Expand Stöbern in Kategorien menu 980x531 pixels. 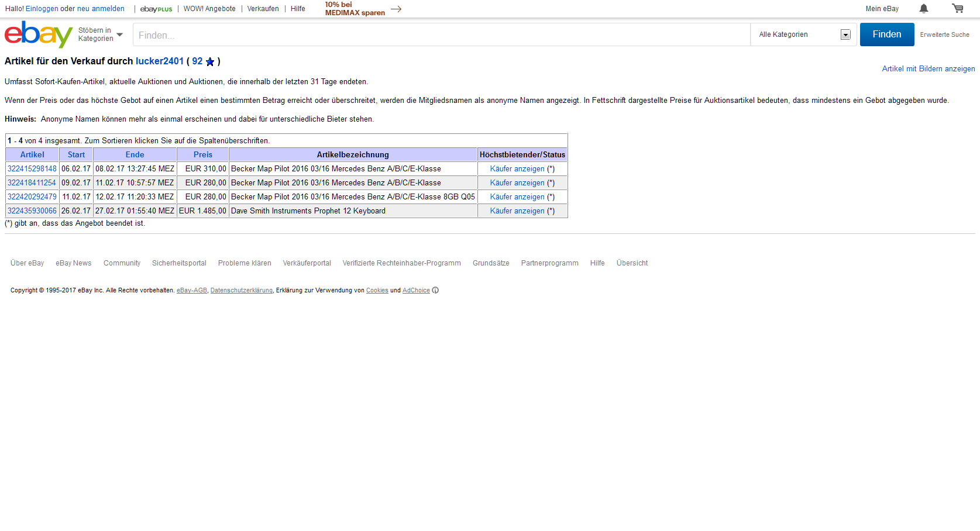[101, 35]
